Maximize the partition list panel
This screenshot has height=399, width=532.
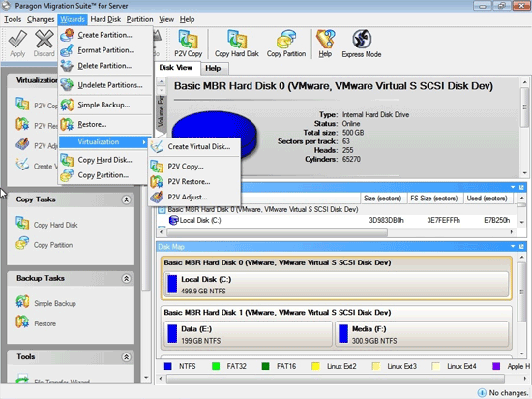click(x=521, y=187)
